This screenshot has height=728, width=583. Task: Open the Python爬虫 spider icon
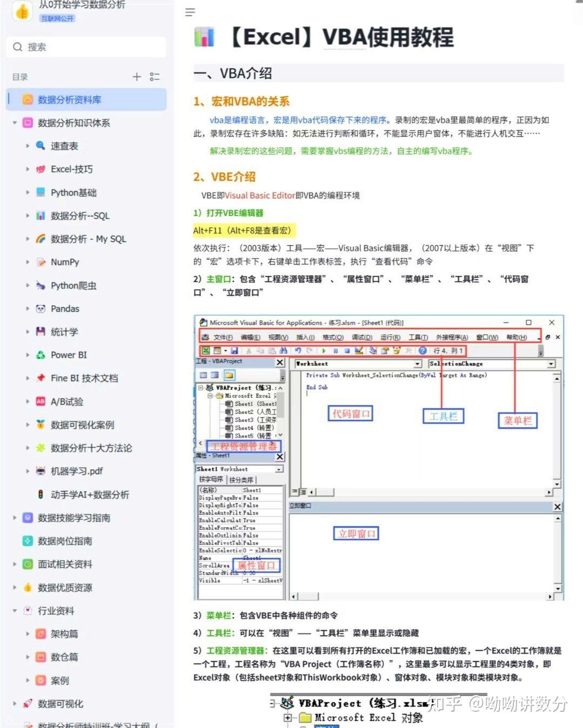coord(41,285)
